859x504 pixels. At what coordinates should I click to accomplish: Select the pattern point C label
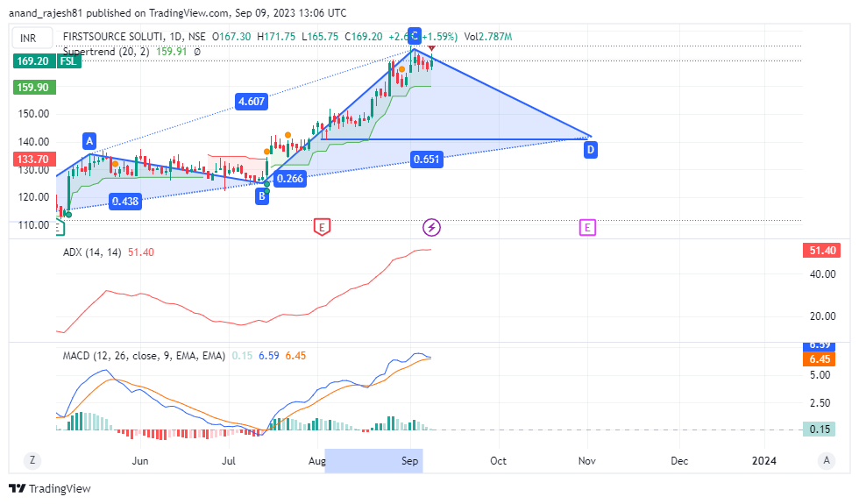click(x=414, y=36)
